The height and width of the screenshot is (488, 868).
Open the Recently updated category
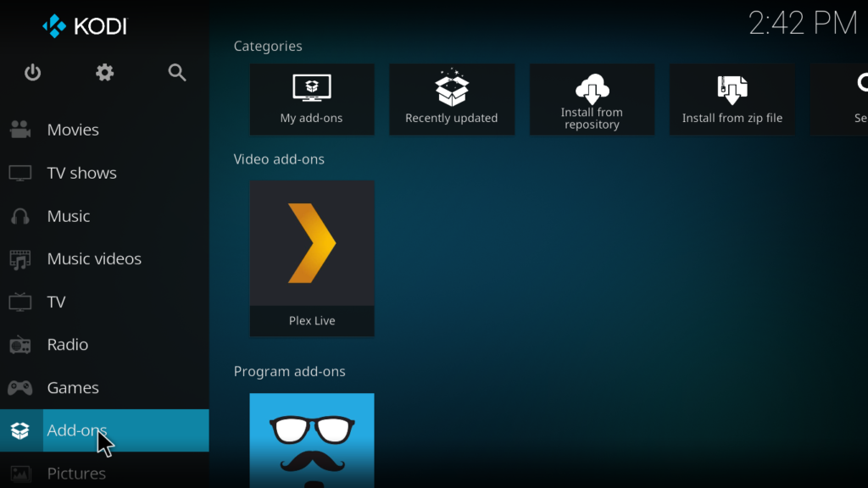click(x=452, y=99)
